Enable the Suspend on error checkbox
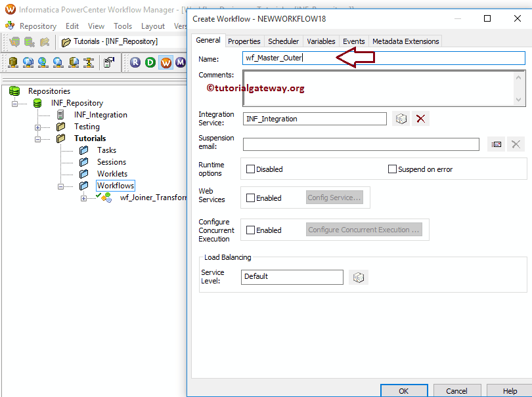The width and height of the screenshot is (532, 397). [392, 169]
